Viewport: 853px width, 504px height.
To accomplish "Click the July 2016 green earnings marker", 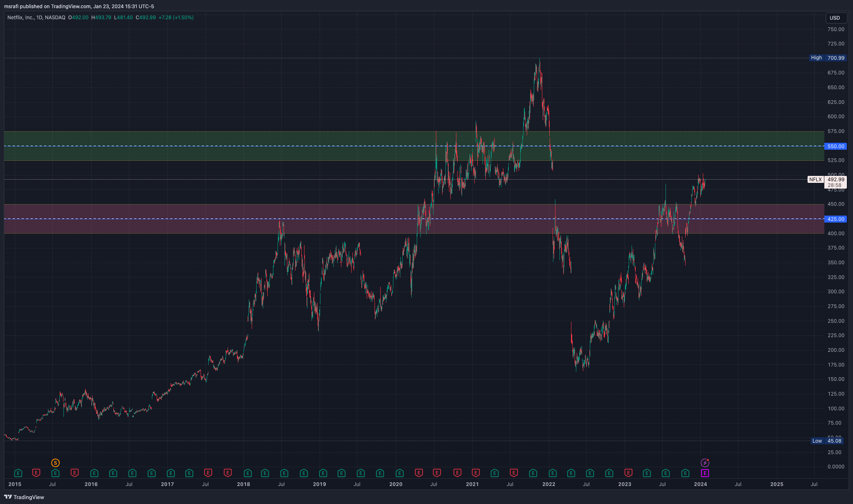I will coord(132,473).
